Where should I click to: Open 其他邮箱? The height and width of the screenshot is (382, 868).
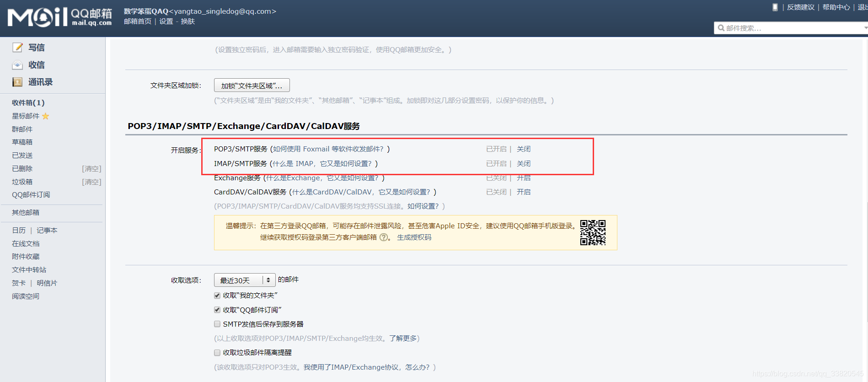pos(26,213)
